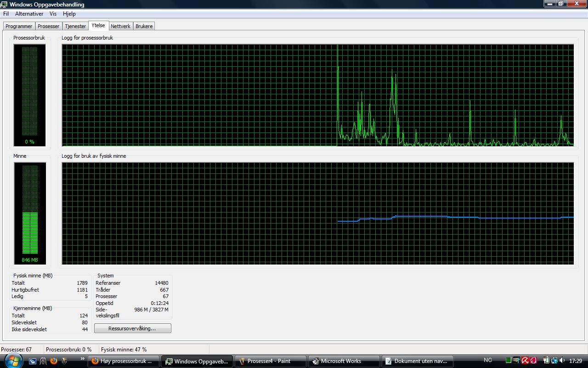
Task: Select the Ytelse tab
Action: point(98,25)
